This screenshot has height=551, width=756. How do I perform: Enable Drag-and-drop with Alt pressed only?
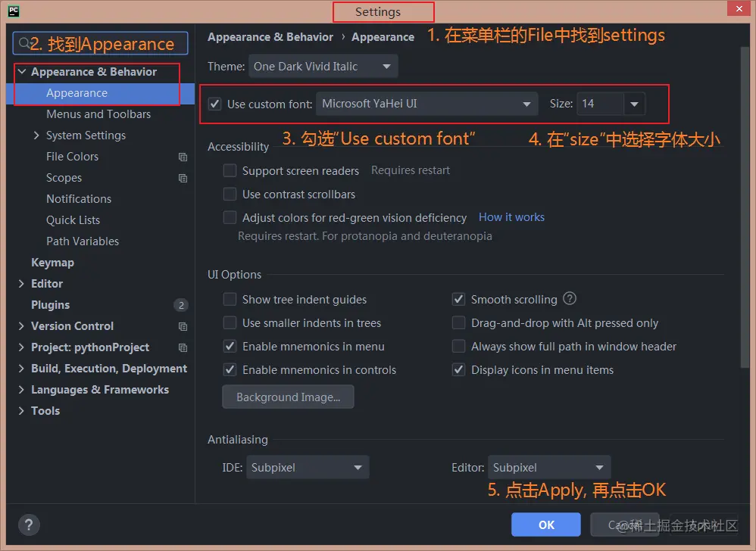(458, 322)
